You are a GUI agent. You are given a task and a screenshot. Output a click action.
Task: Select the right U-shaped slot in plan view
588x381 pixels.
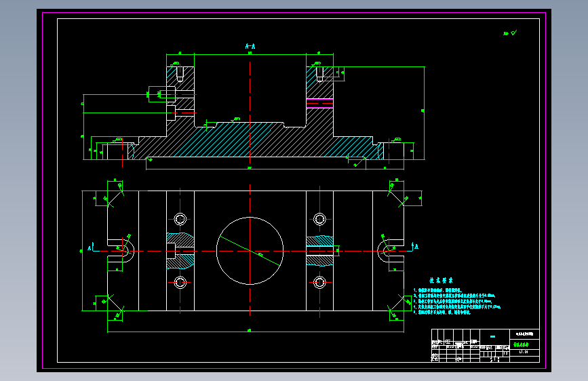(x=391, y=251)
